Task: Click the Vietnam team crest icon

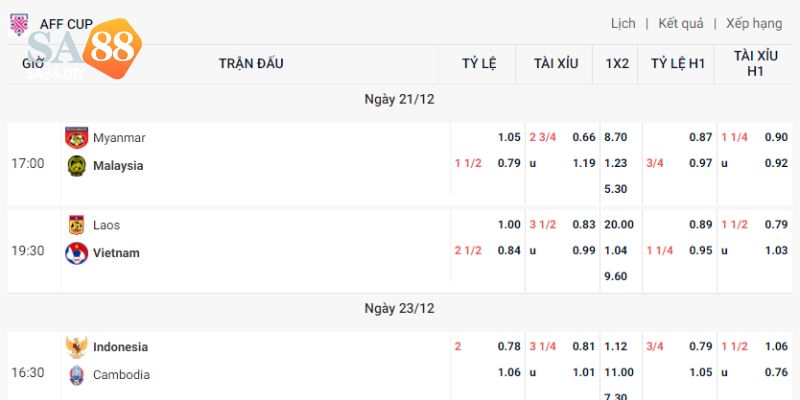Action: coord(76,253)
